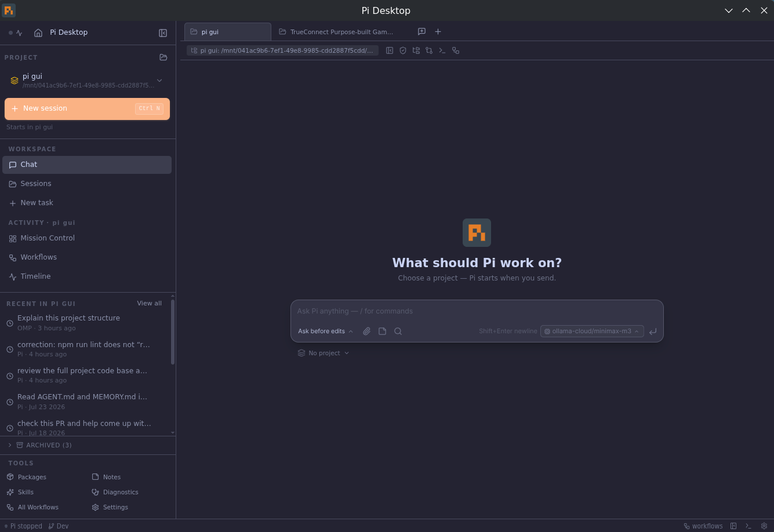Click workflow icon in path toolbar
Image resolution: width=774 pixels, height=532 pixels.
point(456,50)
